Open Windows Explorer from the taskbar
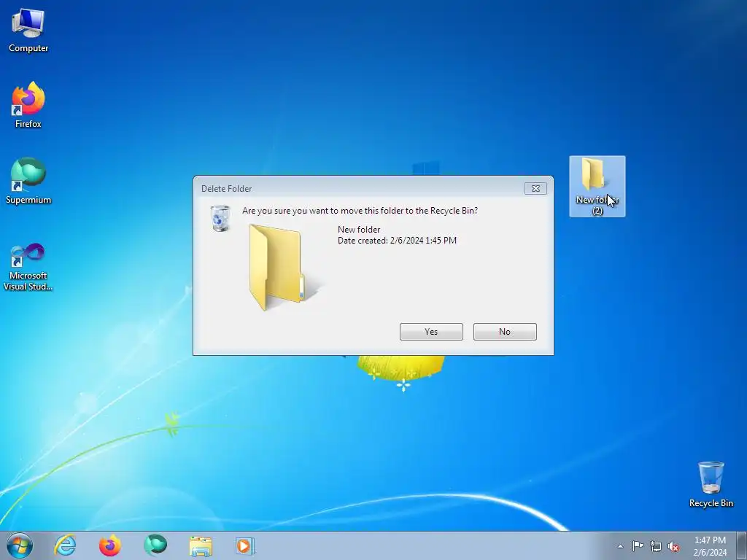 pyautogui.click(x=201, y=545)
